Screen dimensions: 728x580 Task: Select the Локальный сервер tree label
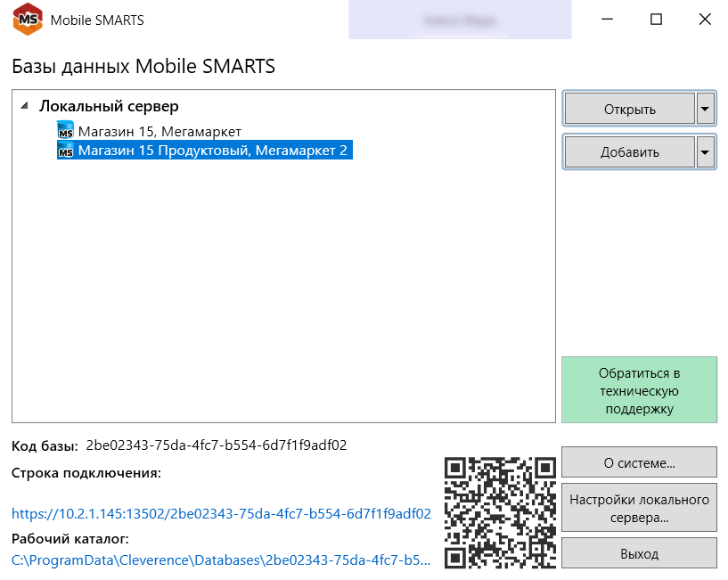(x=109, y=106)
